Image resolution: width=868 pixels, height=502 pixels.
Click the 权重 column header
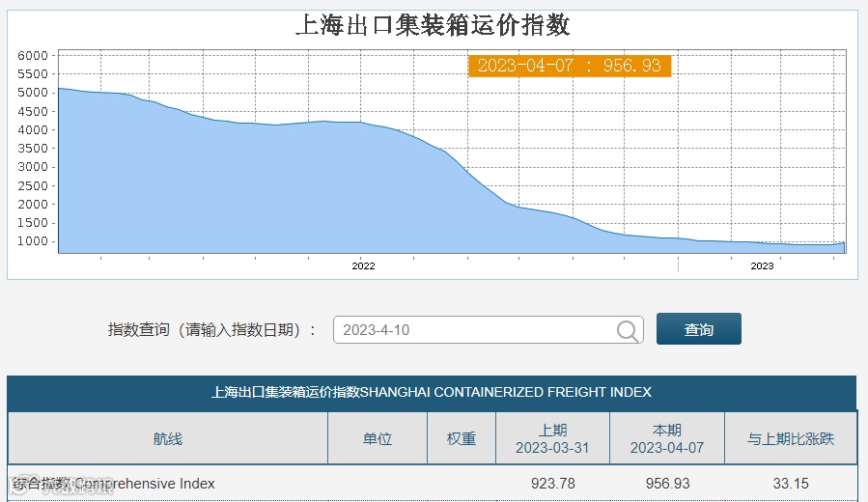[462, 439]
